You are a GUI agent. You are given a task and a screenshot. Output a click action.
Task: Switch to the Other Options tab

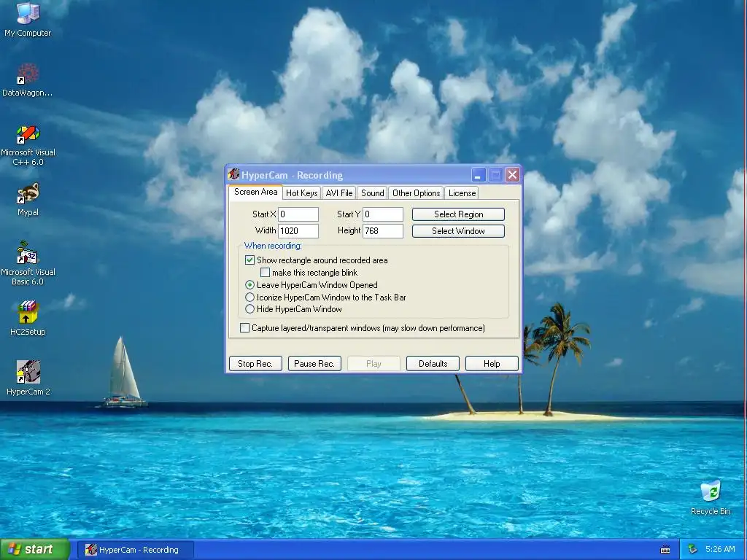coord(416,192)
